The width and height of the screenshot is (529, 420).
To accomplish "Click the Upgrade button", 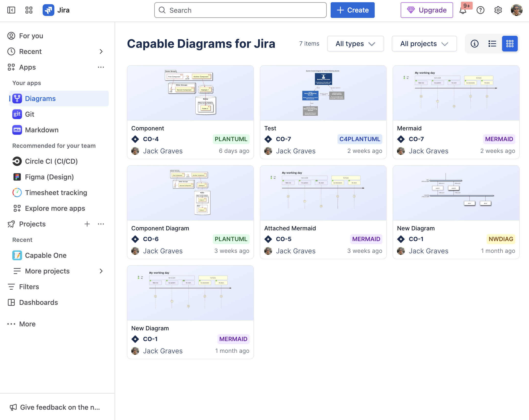I will pyautogui.click(x=426, y=10).
